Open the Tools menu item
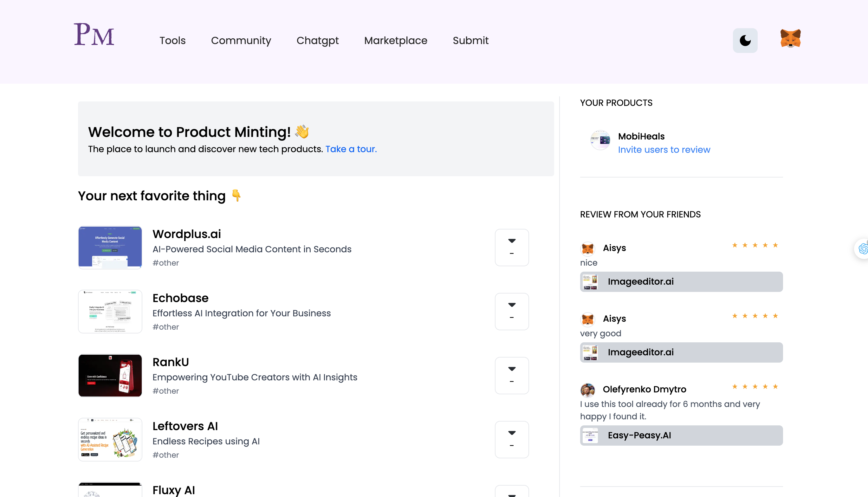The width and height of the screenshot is (868, 497). pos(173,41)
